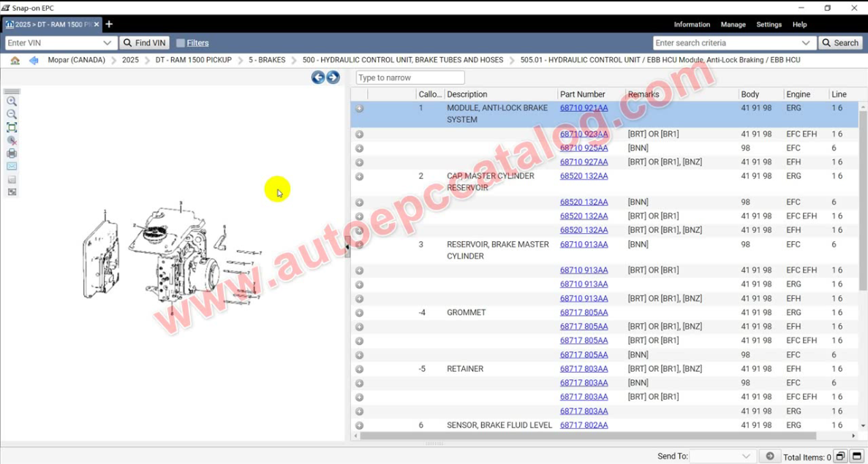868x464 pixels.
Task: Click plus icon for SENSOR, BRAKE FLUID LEVEL
Action: coord(359,426)
